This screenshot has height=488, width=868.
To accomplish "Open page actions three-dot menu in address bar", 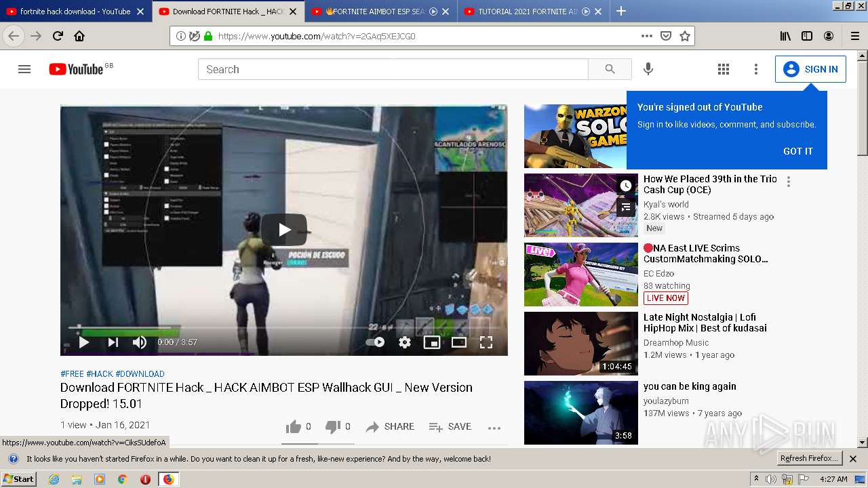I will pos(647,36).
